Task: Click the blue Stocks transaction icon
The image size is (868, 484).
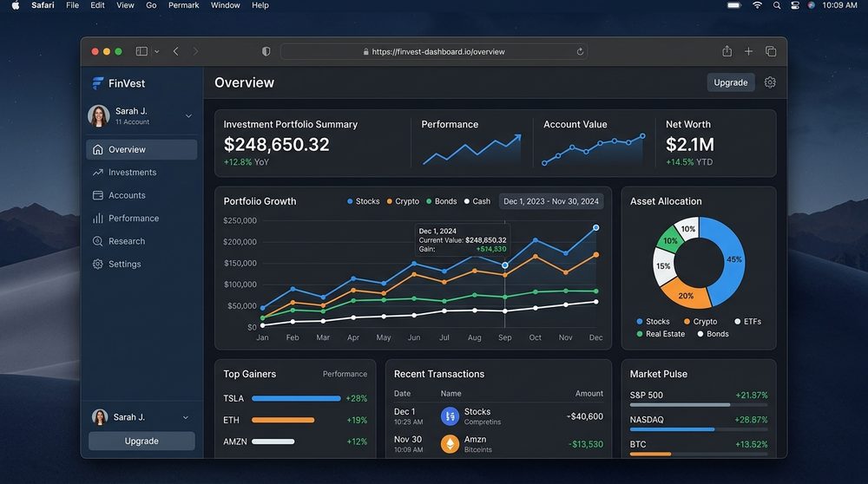Action: coord(450,416)
